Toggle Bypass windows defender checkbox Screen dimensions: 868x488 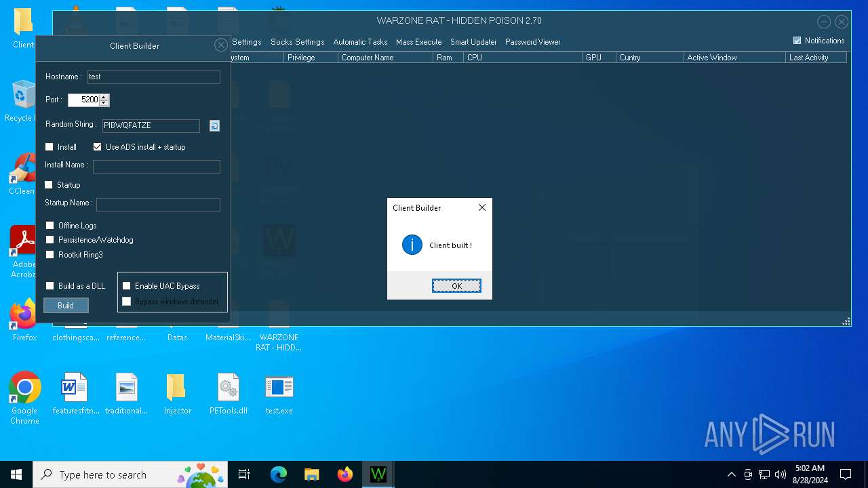click(x=127, y=302)
